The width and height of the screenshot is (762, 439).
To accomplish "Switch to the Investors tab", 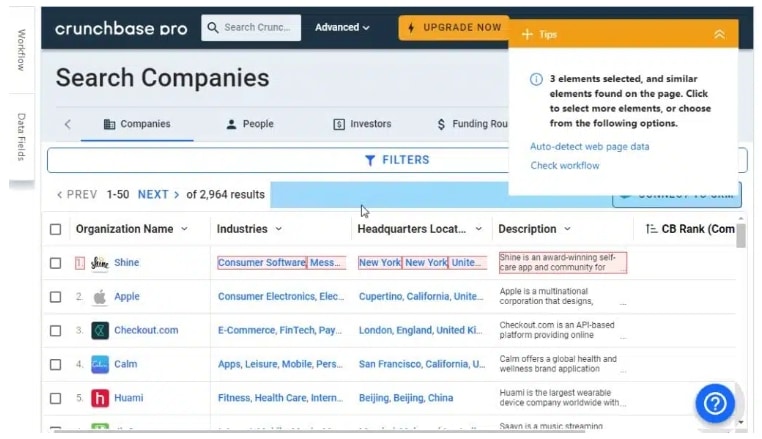I will pos(362,124).
